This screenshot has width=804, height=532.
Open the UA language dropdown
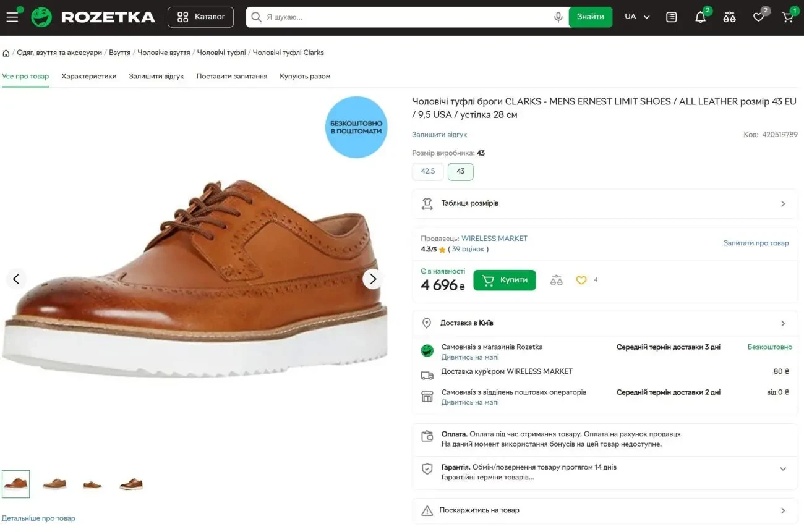[636, 17]
